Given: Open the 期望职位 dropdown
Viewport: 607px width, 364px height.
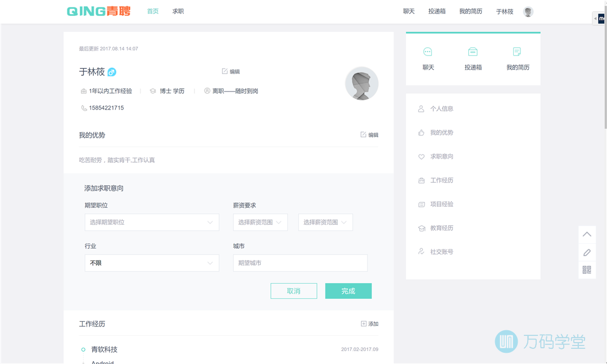Looking at the screenshot, I should coord(152,222).
